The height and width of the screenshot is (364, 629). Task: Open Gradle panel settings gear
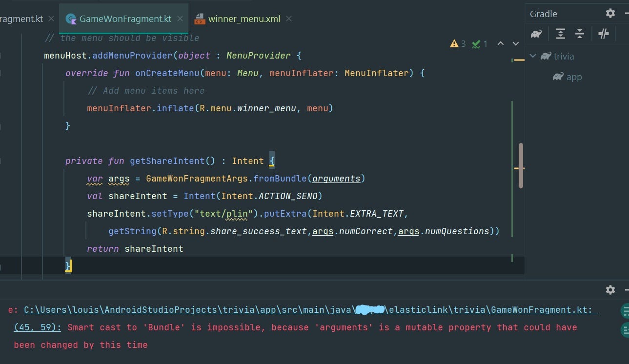pos(610,13)
